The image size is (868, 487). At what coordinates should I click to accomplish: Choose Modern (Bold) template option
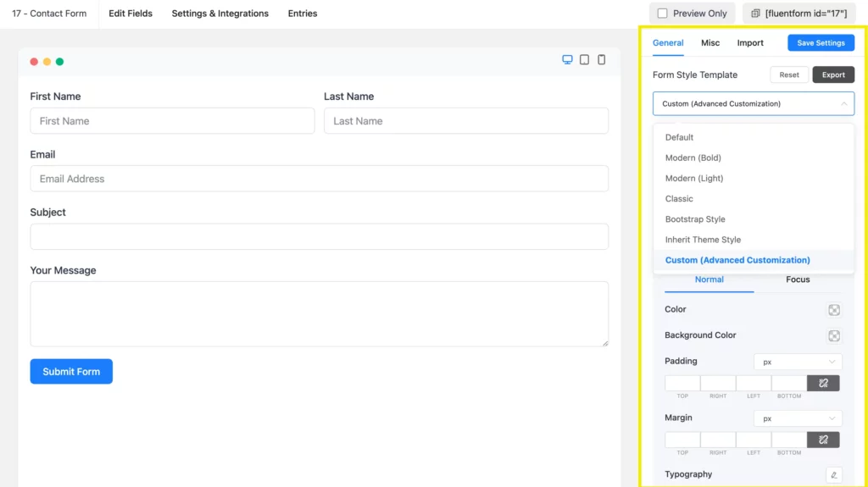point(754,158)
